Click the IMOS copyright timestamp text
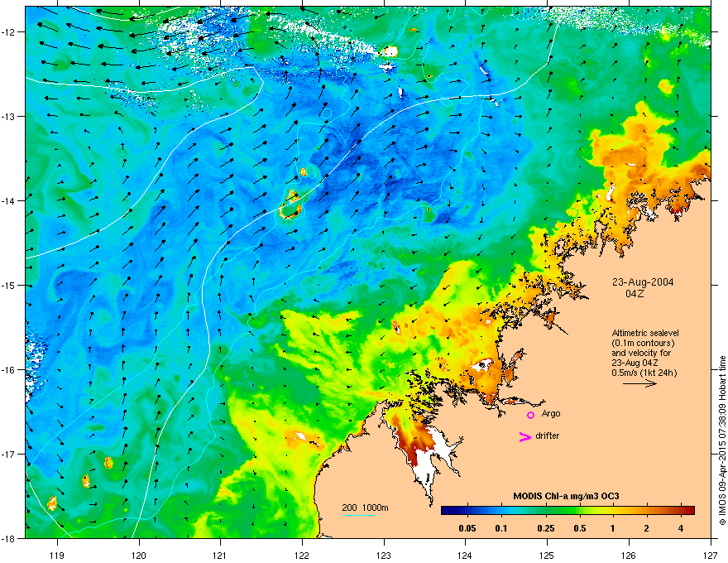Screen dimensions: 728x563 (x=722, y=440)
